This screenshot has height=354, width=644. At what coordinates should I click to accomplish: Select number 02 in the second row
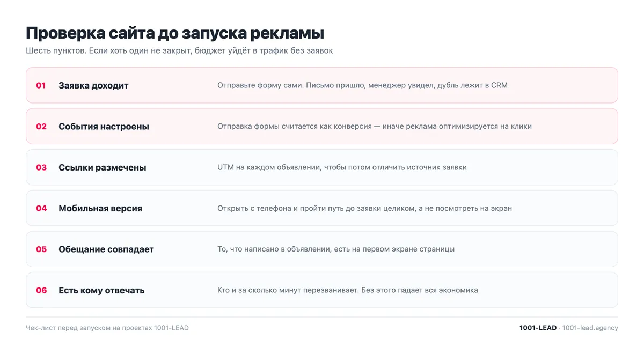41,127
